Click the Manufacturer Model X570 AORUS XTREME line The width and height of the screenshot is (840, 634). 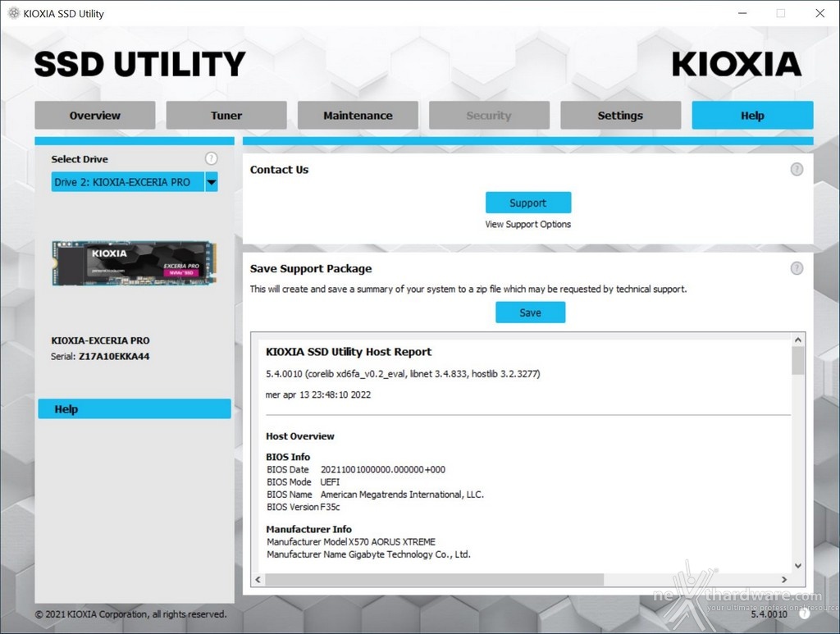click(351, 542)
